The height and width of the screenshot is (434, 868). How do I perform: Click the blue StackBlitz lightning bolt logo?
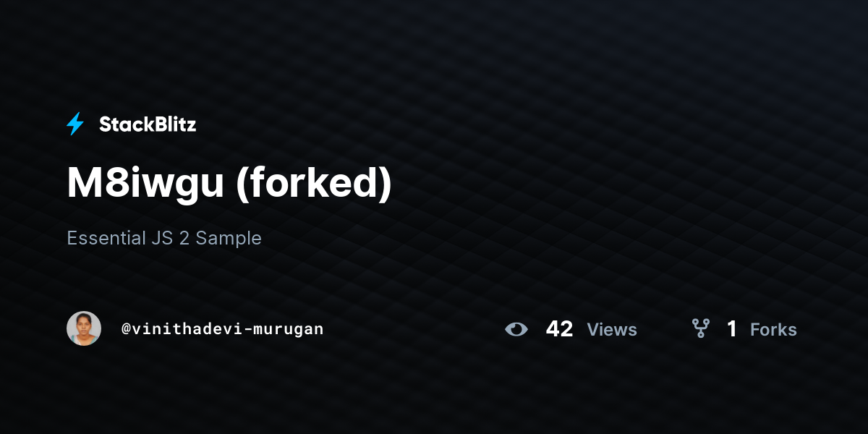pyautogui.click(x=75, y=124)
